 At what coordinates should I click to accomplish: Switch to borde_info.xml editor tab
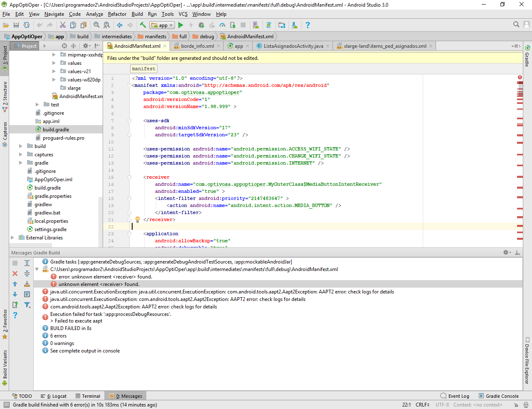(197, 46)
